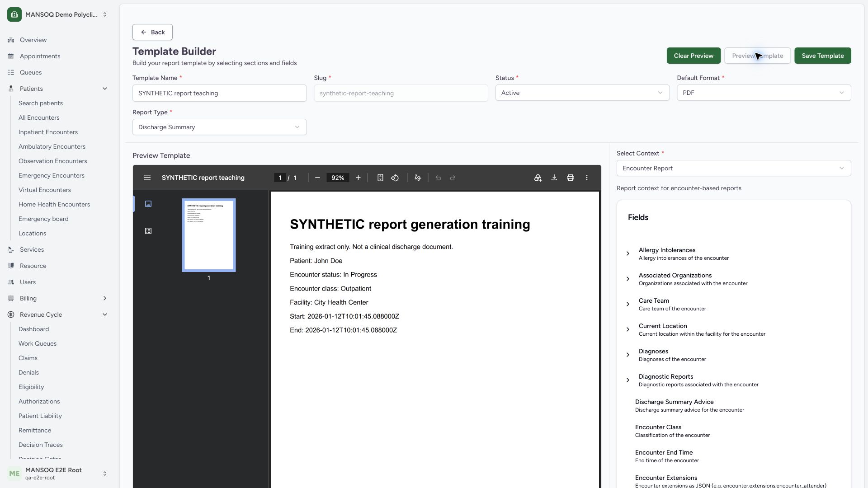Show thumbnails view in PDF sidebar
The image size is (868, 488).
click(x=148, y=204)
